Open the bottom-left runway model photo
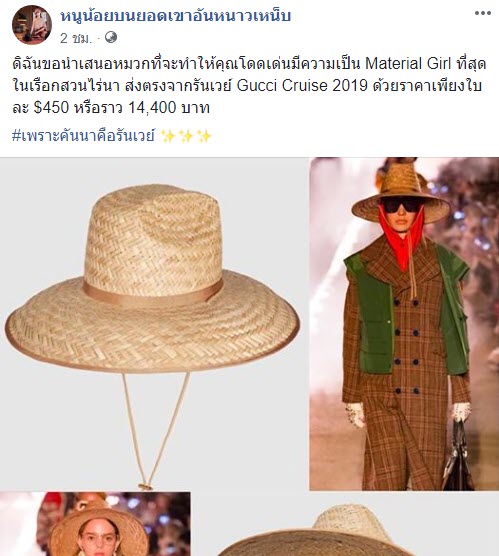Screen dimensions: 499x556 [x=95, y=524]
